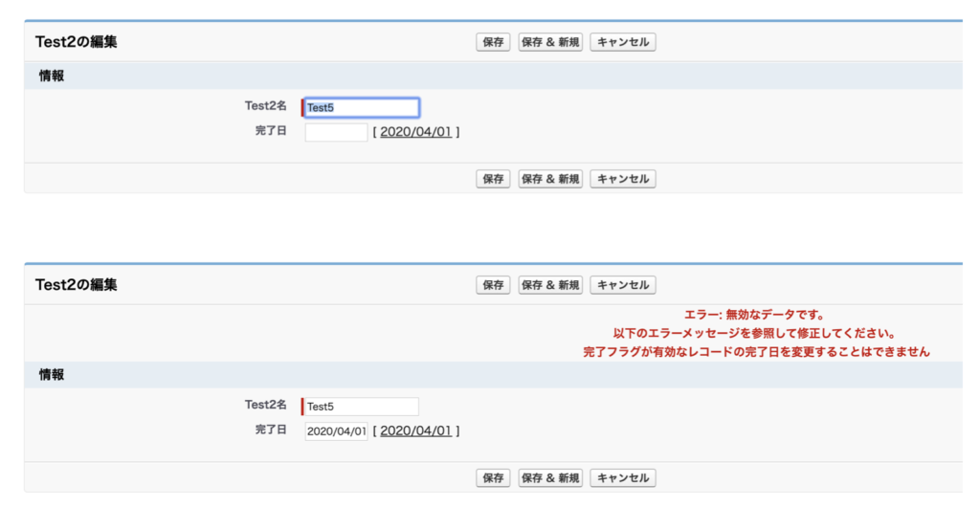Click the 2020/04/01 date link in first form
Viewport: 980px width, 508px height.
(x=415, y=132)
